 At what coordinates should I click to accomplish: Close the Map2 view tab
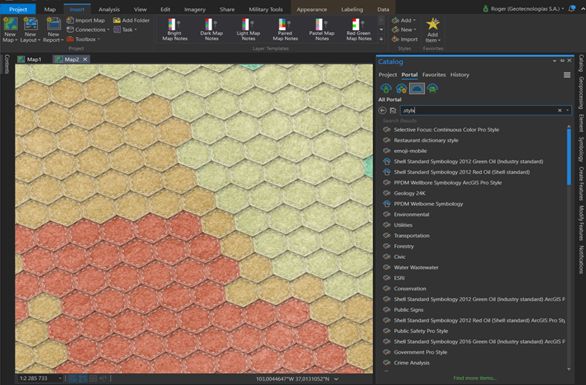click(x=85, y=59)
